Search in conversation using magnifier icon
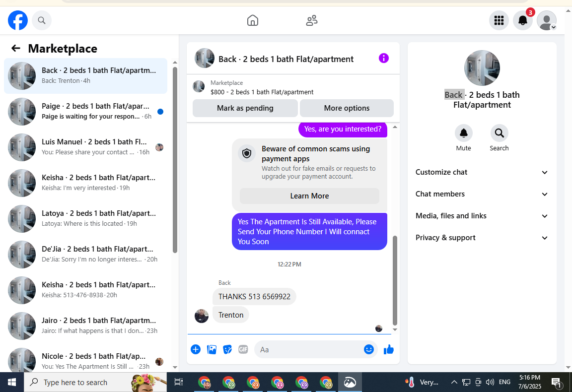The height and width of the screenshot is (392, 572). tap(499, 133)
